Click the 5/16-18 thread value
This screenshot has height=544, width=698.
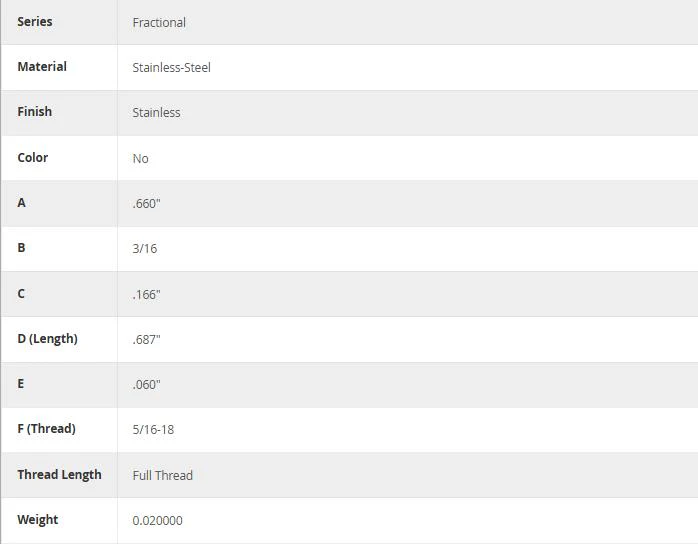pyautogui.click(x=153, y=430)
